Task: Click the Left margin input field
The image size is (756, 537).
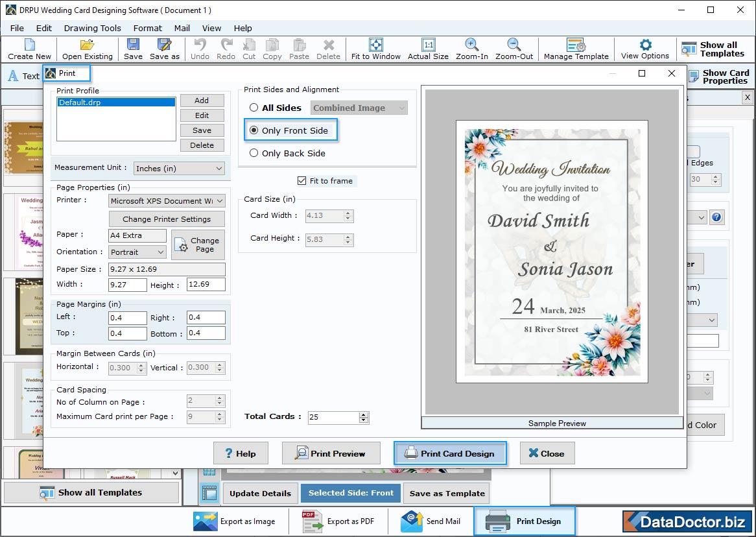Action: [127, 318]
